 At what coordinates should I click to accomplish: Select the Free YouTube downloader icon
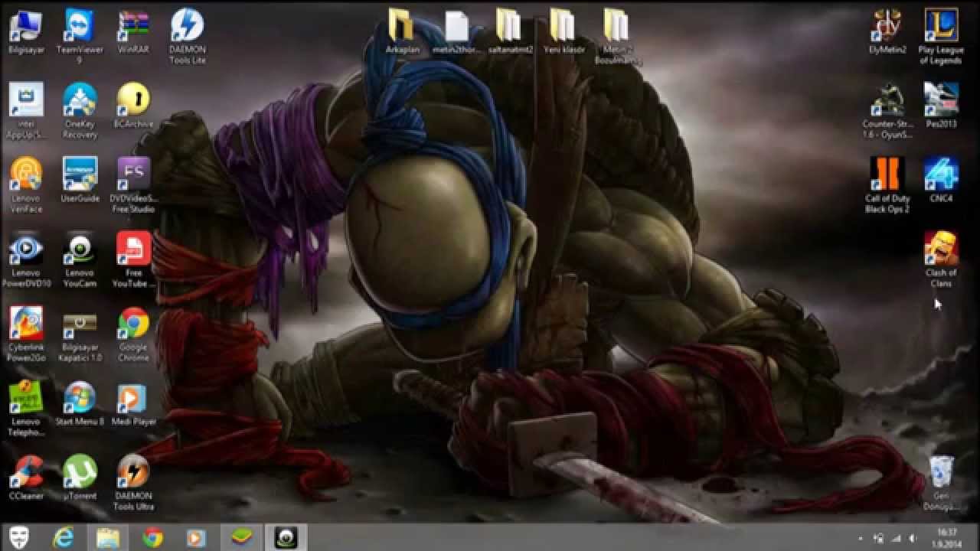click(x=133, y=260)
